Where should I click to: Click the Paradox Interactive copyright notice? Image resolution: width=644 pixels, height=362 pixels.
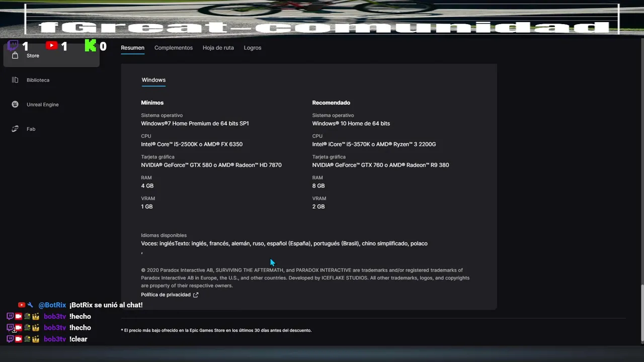[x=305, y=278]
